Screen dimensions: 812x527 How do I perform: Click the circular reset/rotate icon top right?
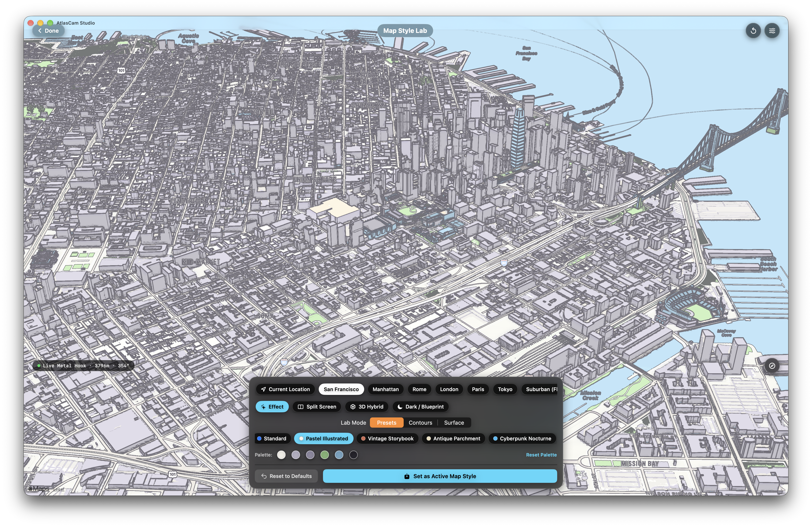coord(753,31)
